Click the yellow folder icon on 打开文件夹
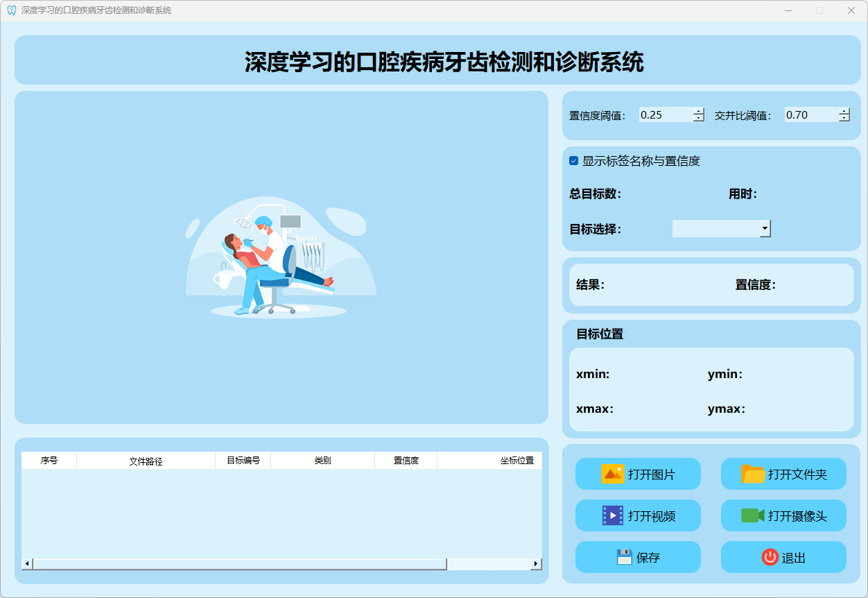868x598 pixels. 753,475
